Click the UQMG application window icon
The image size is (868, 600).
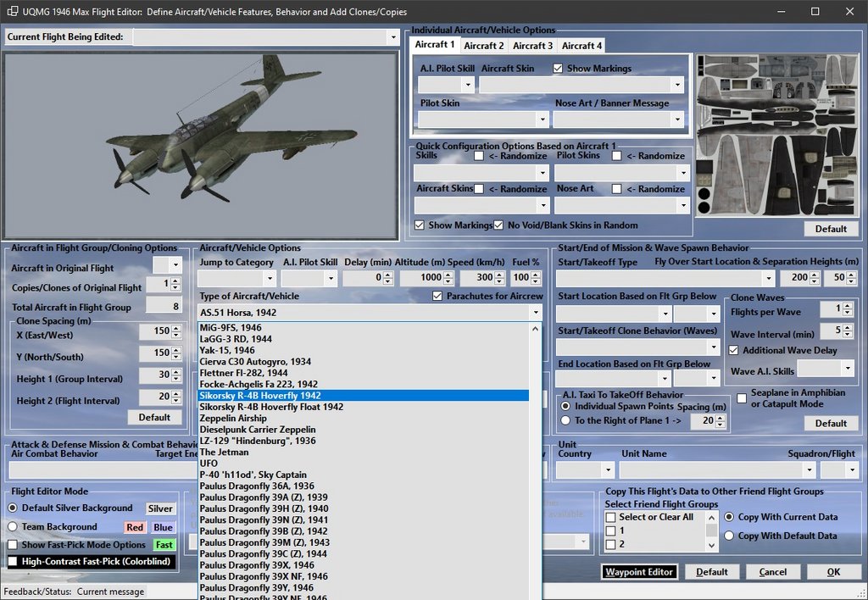click(12, 11)
